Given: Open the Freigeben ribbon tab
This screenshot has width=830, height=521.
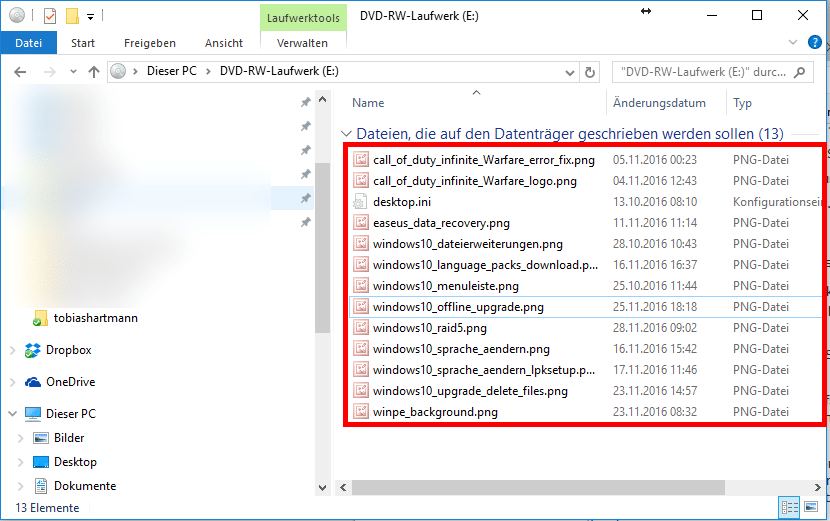Looking at the screenshot, I should (x=150, y=43).
